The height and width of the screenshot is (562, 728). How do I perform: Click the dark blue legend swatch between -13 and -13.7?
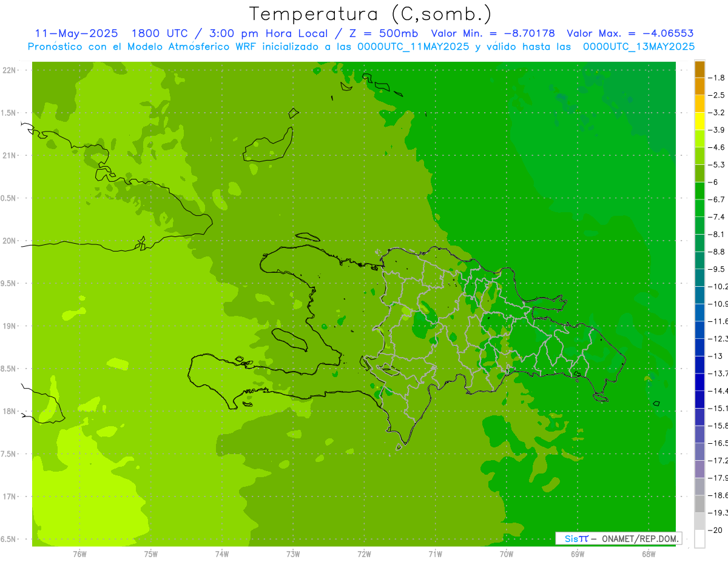coord(699,365)
